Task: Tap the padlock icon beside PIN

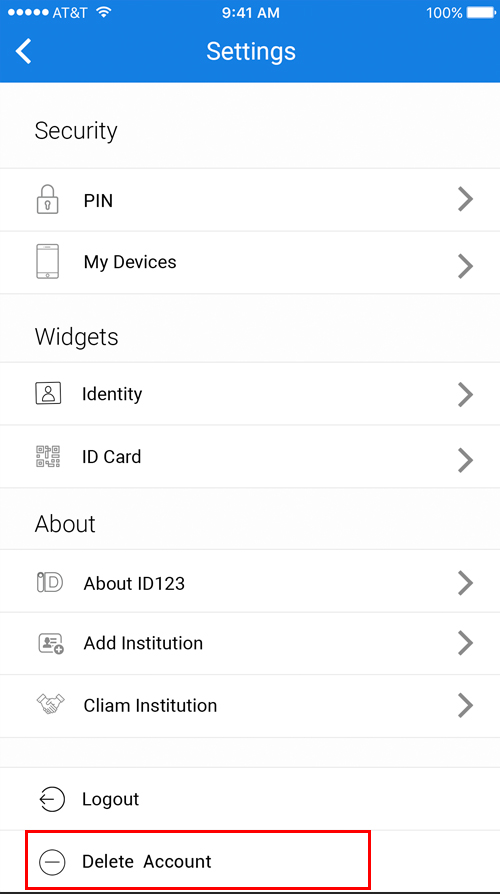Action: [x=48, y=199]
